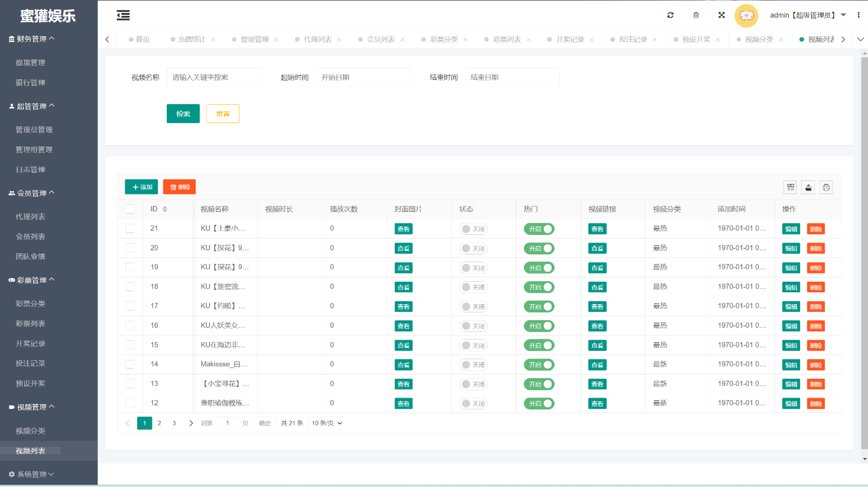Open the vertical three-dot more menu
This screenshot has height=487, width=868.
(859, 15)
